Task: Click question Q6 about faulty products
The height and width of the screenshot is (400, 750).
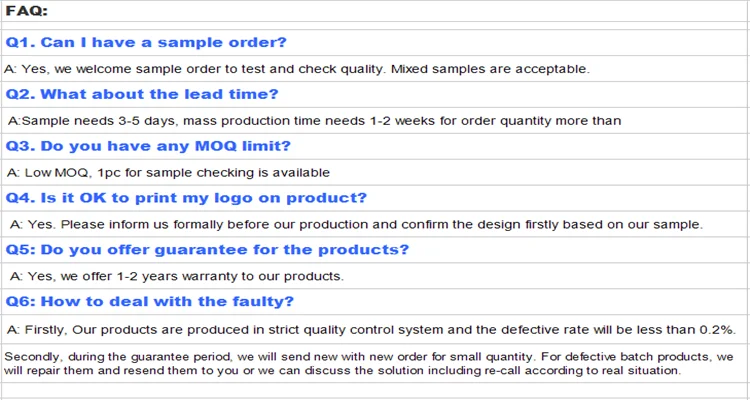Action: (x=149, y=301)
